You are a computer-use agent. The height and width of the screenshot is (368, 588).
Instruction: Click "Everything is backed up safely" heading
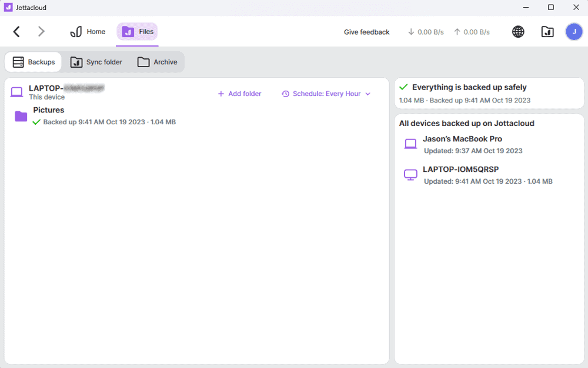[x=469, y=87]
